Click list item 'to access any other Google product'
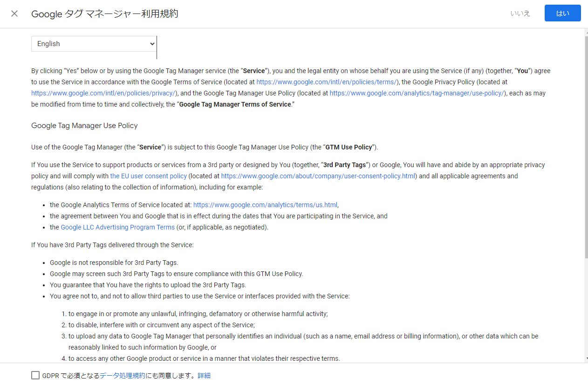588x385 pixels. (x=204, y=358)
